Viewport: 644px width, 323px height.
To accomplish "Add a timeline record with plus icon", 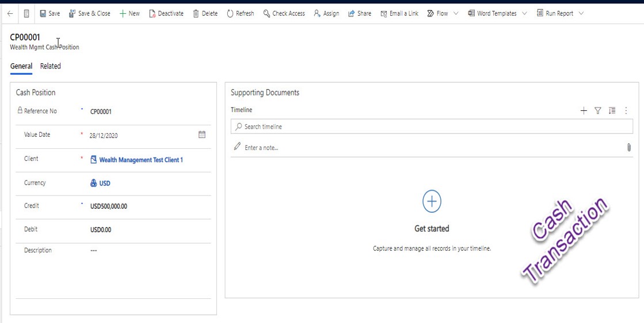I will click(x=584, y=110).
